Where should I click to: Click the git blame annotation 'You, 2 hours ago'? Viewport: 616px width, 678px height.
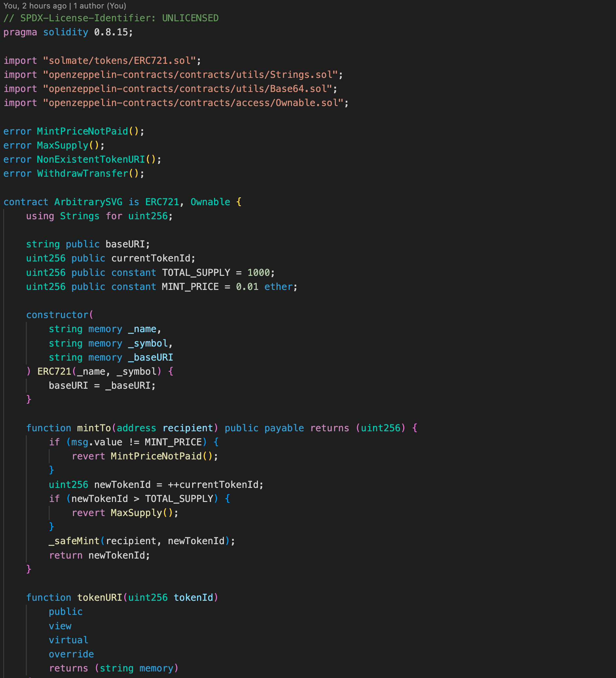tap(35, 6)
